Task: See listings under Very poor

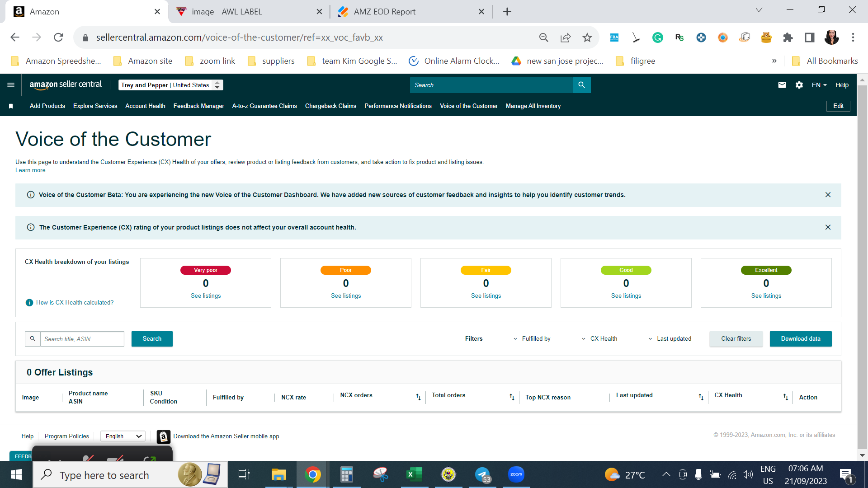Action: click(x=206, y=296)
